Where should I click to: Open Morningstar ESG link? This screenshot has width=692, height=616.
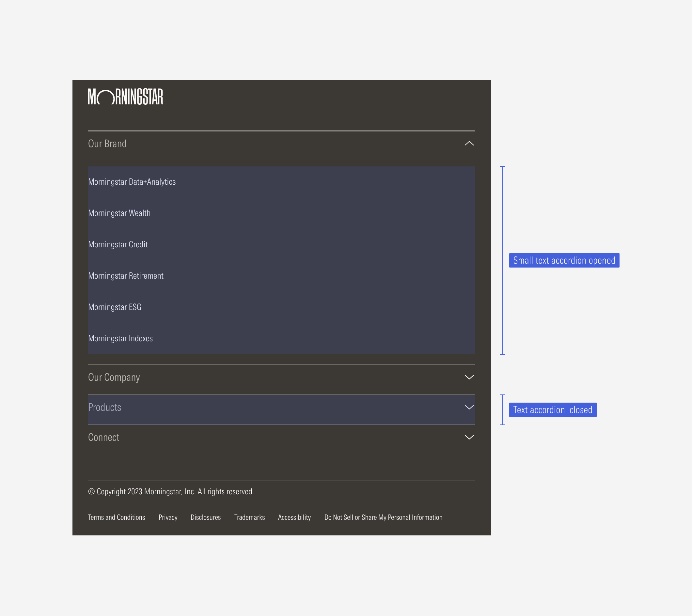tap(115, 307)
